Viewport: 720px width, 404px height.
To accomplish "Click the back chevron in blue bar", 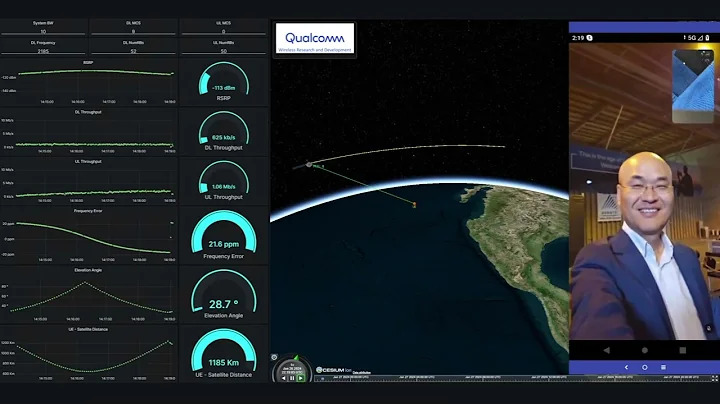I will 626,367.
